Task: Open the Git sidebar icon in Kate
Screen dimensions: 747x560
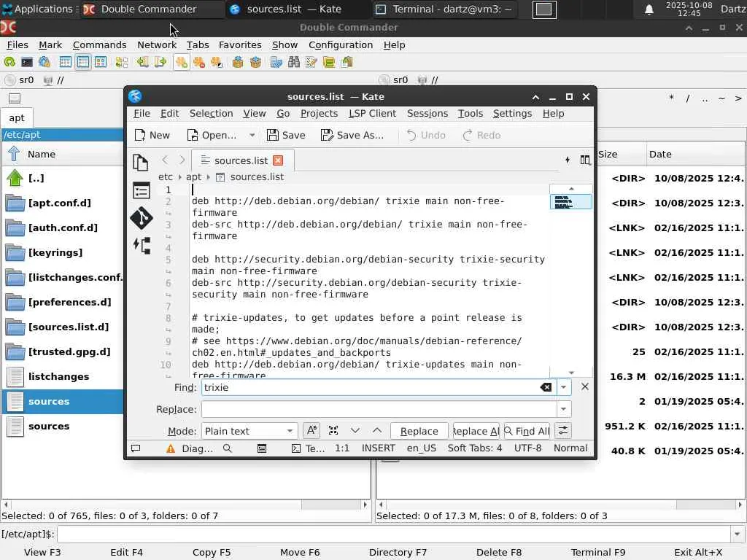Action: click(142, 218)
